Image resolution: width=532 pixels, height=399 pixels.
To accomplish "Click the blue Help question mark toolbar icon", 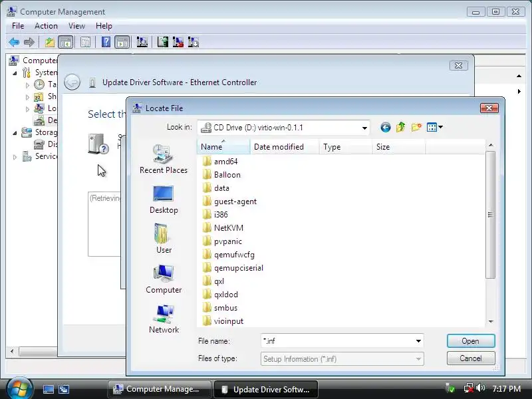I will [106, 43].
